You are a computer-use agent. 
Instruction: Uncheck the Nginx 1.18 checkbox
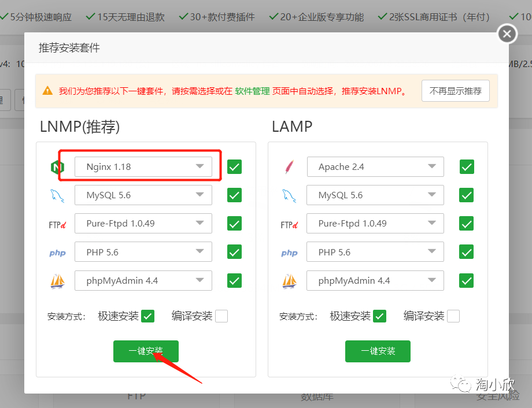click(234, 167)
